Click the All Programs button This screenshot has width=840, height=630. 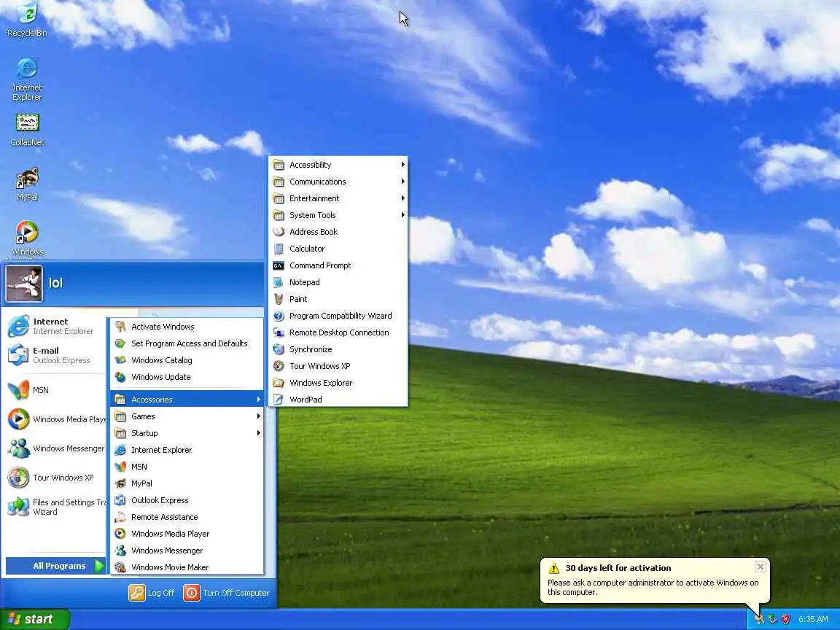55,566
